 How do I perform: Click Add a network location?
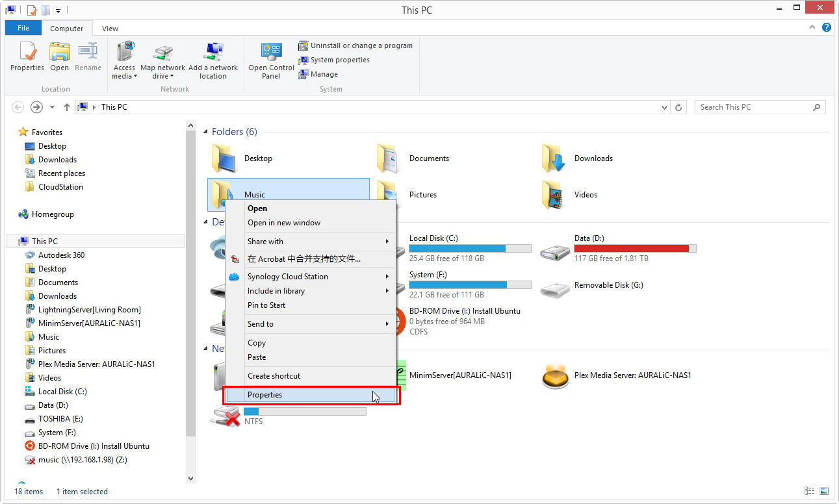tap(213, 61)
